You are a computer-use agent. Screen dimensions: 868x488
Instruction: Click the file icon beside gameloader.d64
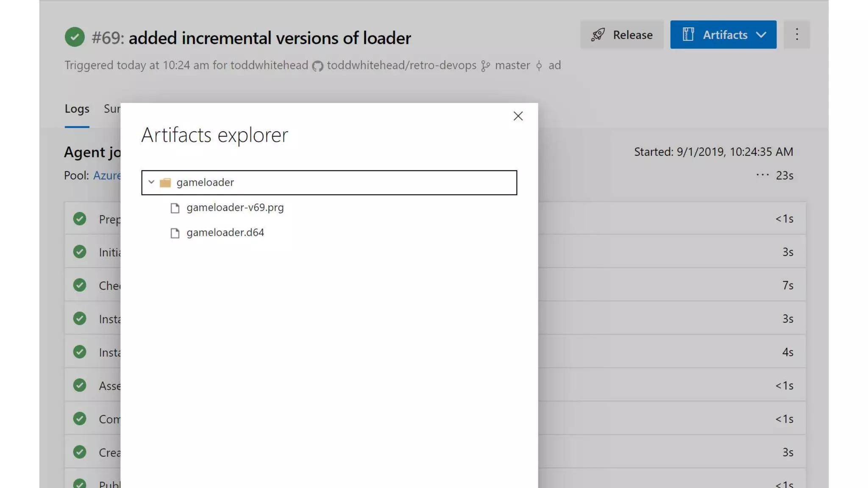tap(175, 233)
